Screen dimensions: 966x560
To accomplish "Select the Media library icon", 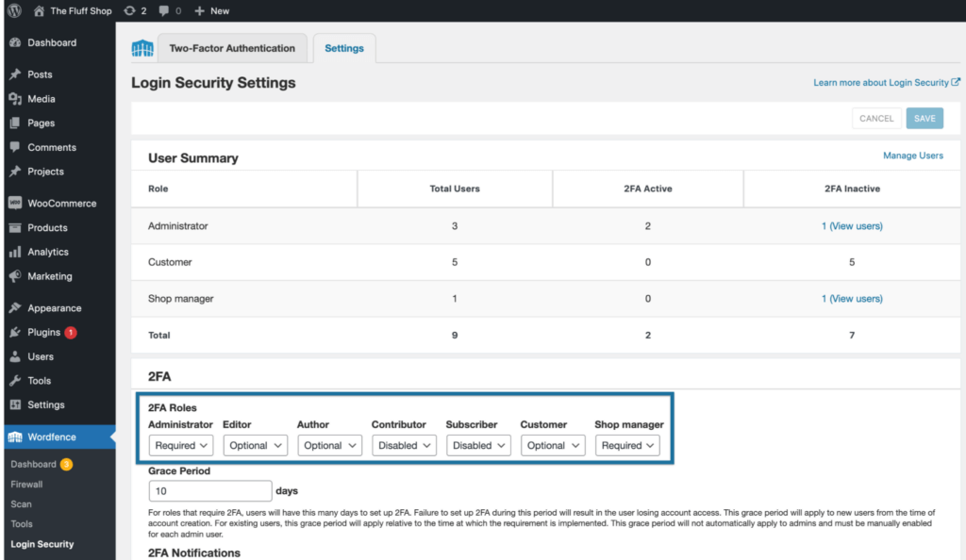I will click(13, 98).
